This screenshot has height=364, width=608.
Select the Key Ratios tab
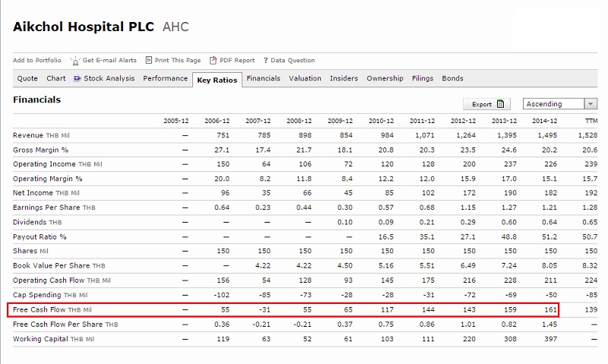coord(217,80)
